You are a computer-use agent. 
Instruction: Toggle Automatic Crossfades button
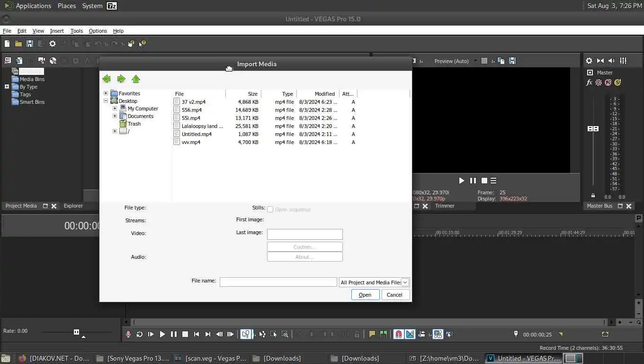410,334
